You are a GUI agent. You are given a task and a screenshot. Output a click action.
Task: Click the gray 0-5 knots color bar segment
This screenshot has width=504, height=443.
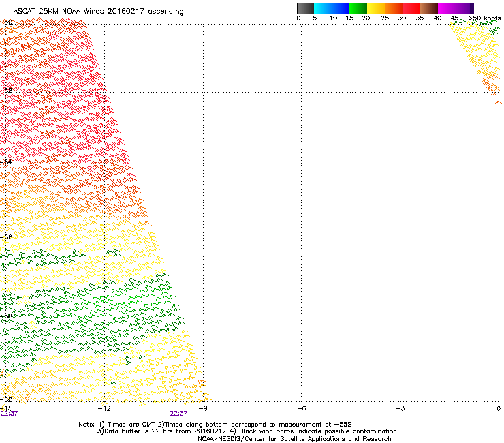(x=305, y=8)
